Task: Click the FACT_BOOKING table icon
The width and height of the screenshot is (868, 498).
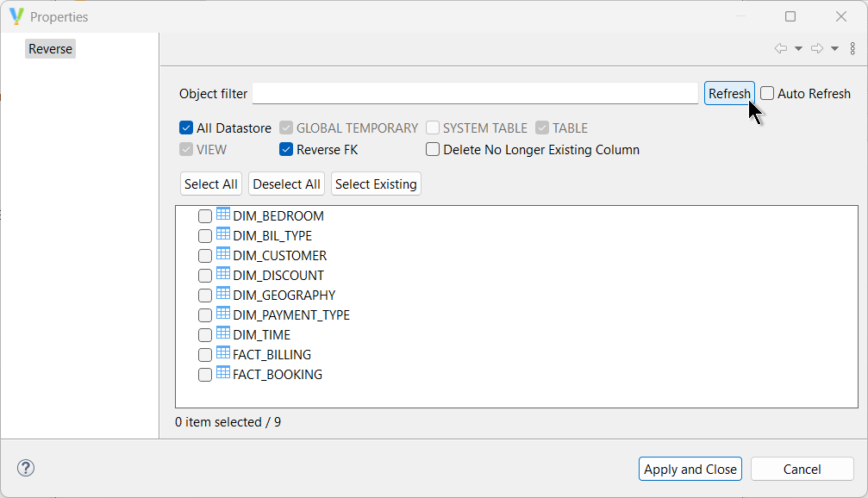Action: pyautogui.click(x=223, y=373)
